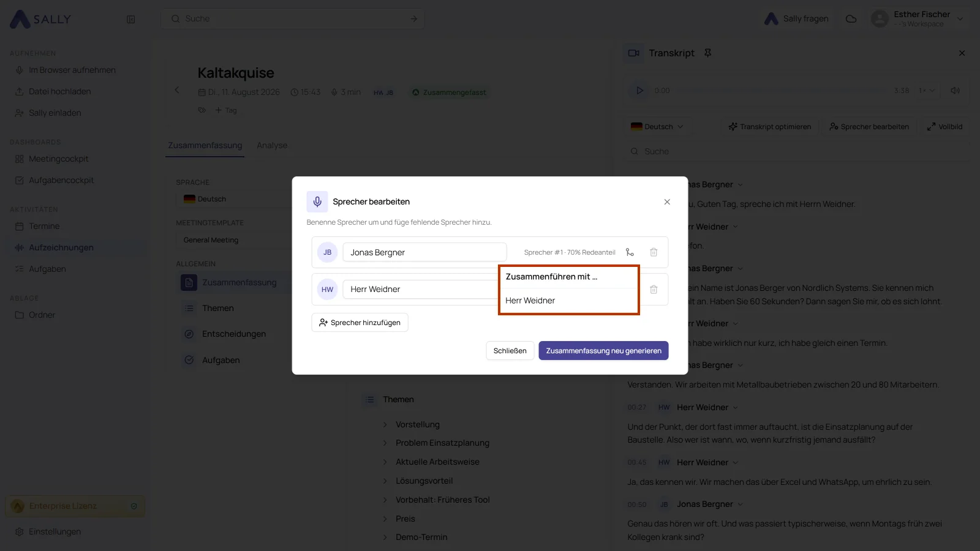This screenshot has width=980, height=551.
Task: Click Sprecher bearbeiten in transcript toolbar
Action: coord(869,127)
